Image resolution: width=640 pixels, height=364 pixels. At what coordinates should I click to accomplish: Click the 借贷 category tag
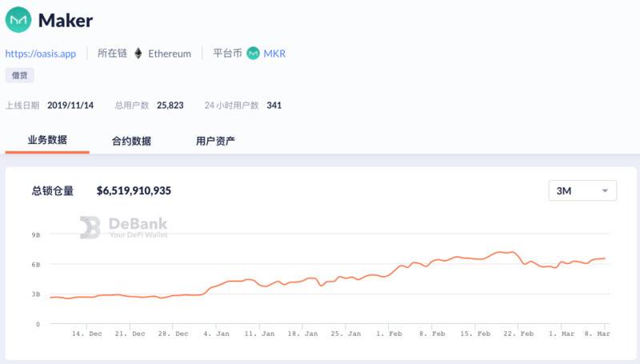click(20, 76)
